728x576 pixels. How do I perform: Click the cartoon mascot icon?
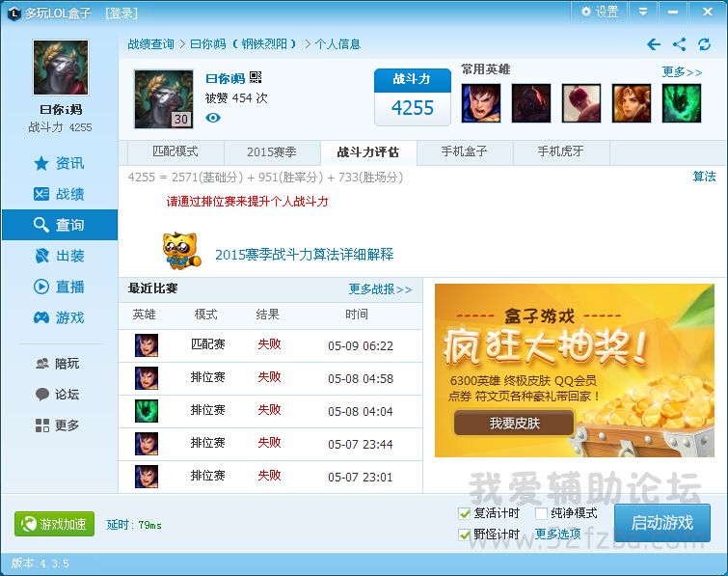pos(182,251)
